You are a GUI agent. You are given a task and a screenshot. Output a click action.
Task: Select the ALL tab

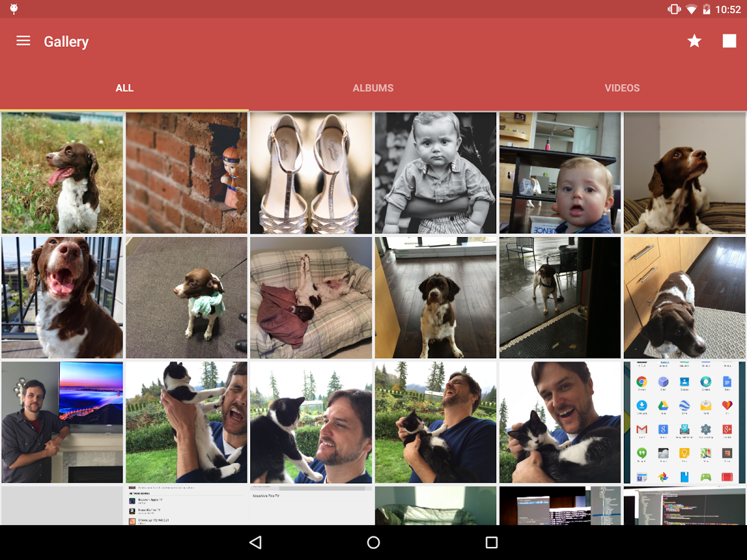point(125,88)
